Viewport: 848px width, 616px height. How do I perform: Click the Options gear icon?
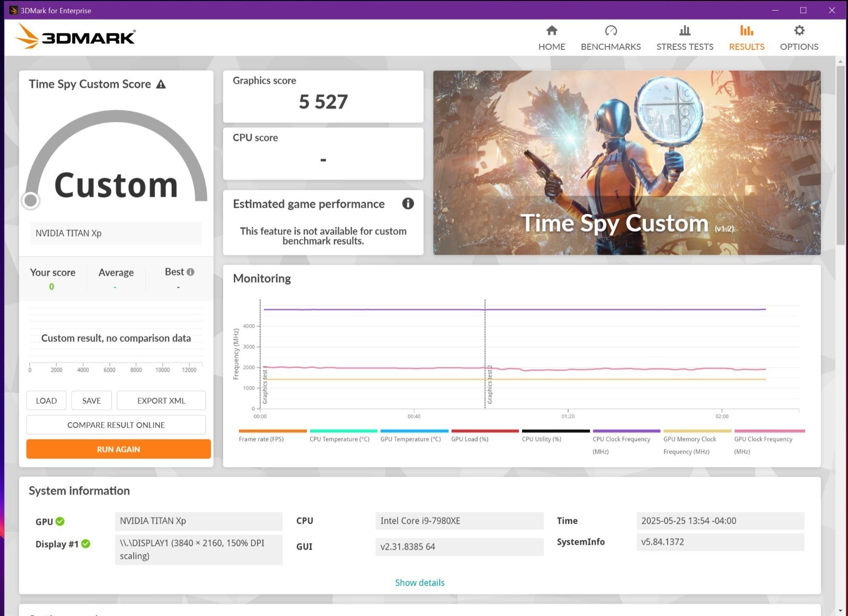[x=799, y=30]
